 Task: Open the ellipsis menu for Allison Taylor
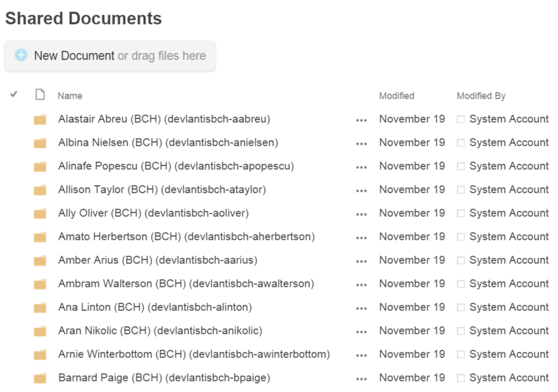[360, 190]
